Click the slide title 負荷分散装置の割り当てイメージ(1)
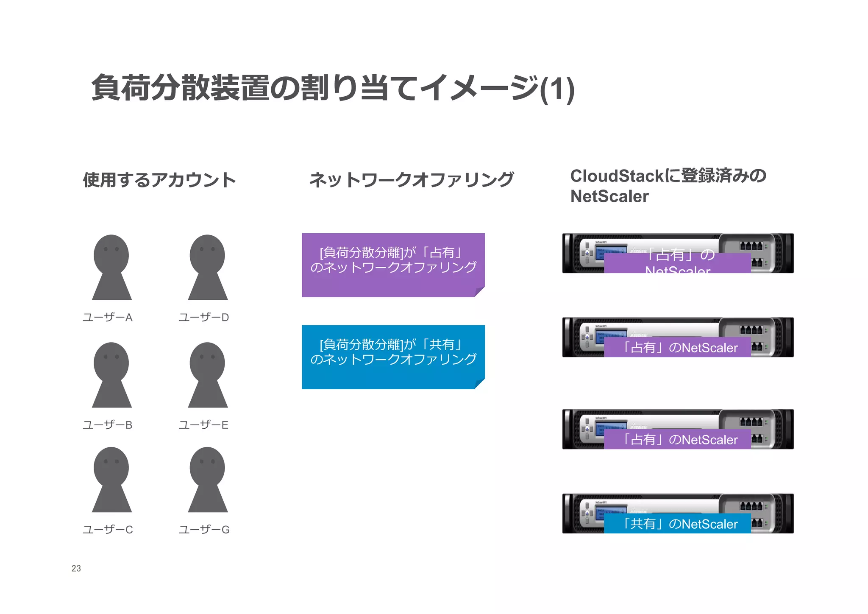This screenshot has width=868, height=614. click(333, 88)
